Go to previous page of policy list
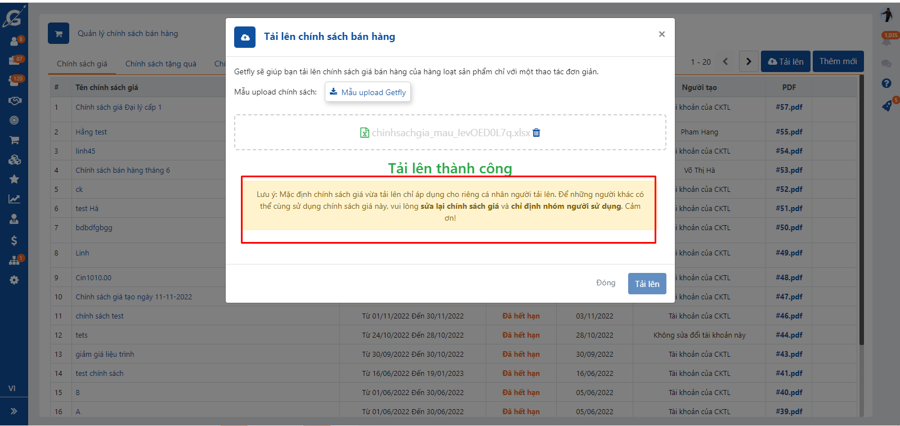The width and height of the screenshot is (900, 426). pyautogui.click(x=726, y=62)
